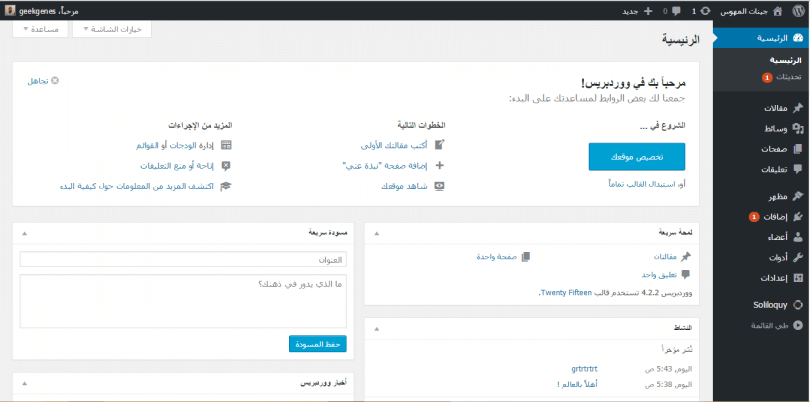
Task: Click comment icon beside تعليق واحد
Action: tap(686, 274)
